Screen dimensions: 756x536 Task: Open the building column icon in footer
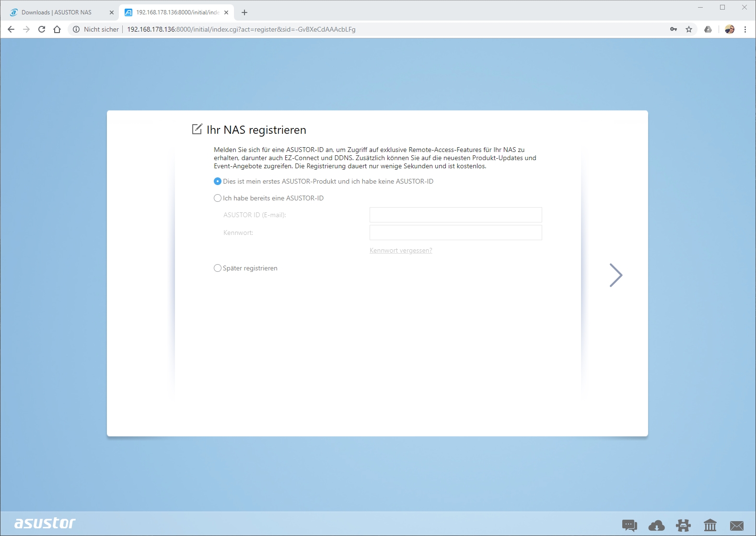pyautogui.click(x=710, y=525)
